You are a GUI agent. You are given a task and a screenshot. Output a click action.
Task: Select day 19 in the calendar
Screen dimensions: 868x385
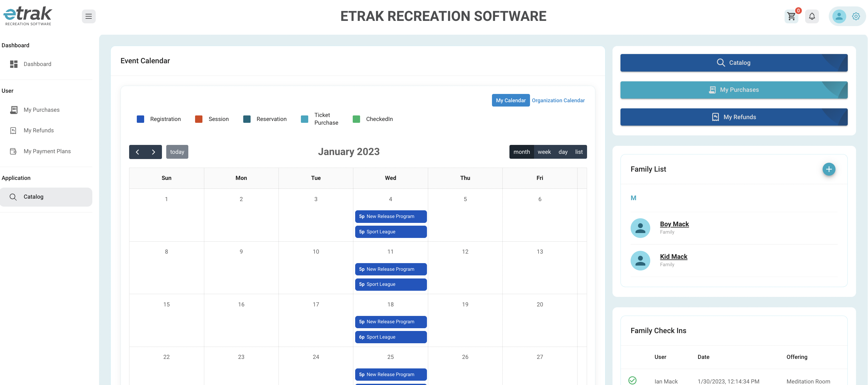click(465, 304)
